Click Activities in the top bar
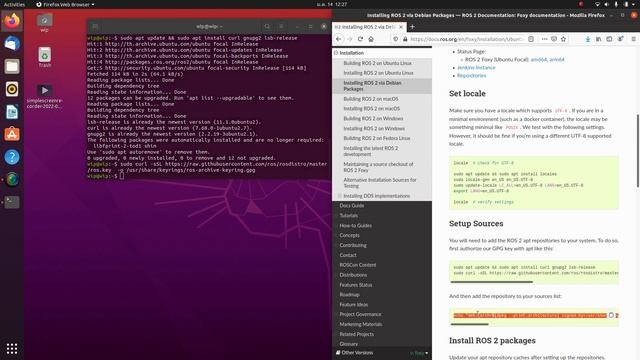The width and height of the screenshot is (640, 360). pos(14,4)
